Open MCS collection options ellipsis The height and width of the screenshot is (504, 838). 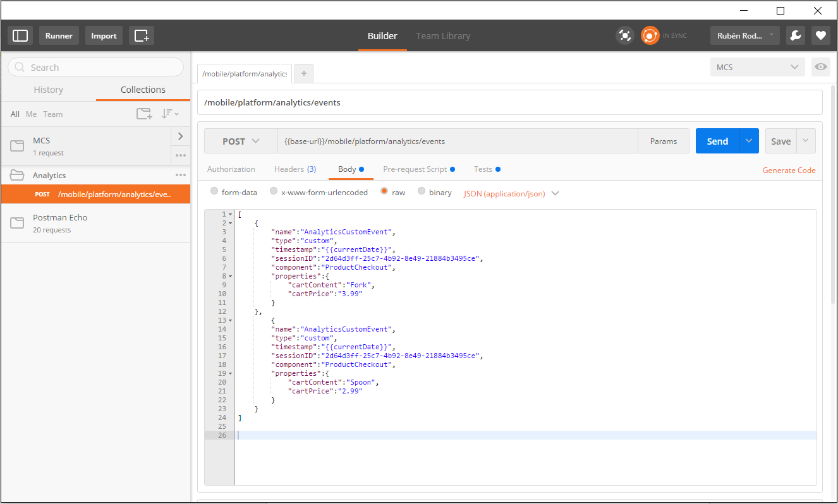[181, 155]
